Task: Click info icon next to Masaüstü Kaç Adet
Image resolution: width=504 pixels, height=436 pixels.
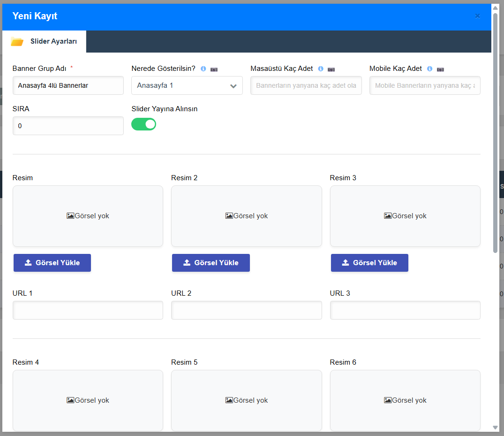Action: [x=321, y=69]
